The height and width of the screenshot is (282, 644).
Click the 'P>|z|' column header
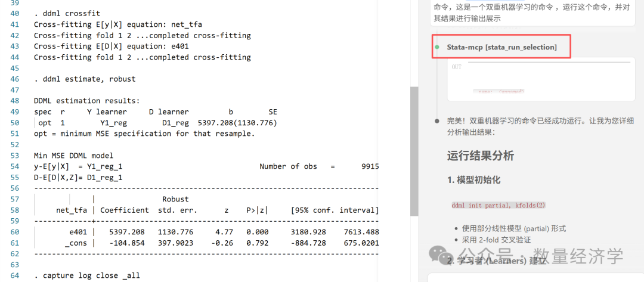click(x=257, y=210)
